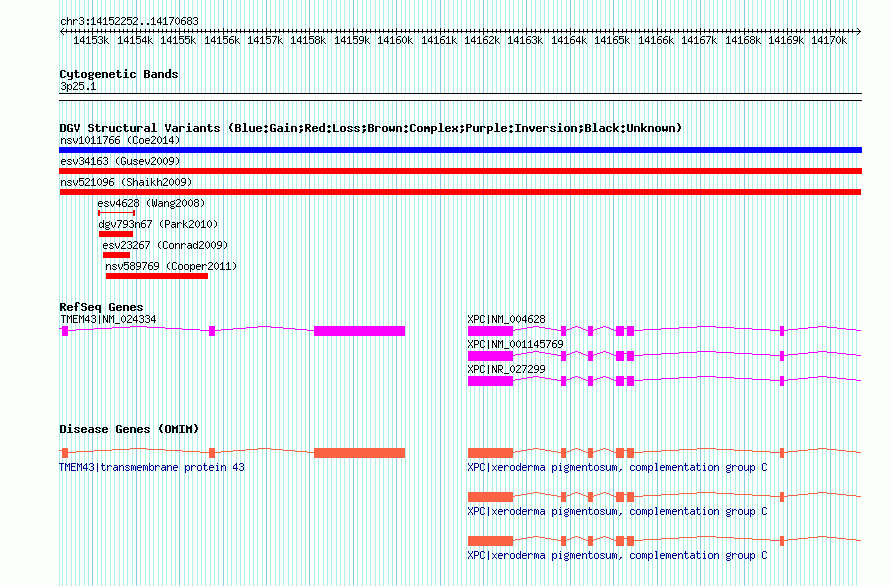Click the esv4628 (Wang2008) variant label
This screenshot has height=586, width=890.
[x=151, y=203]
